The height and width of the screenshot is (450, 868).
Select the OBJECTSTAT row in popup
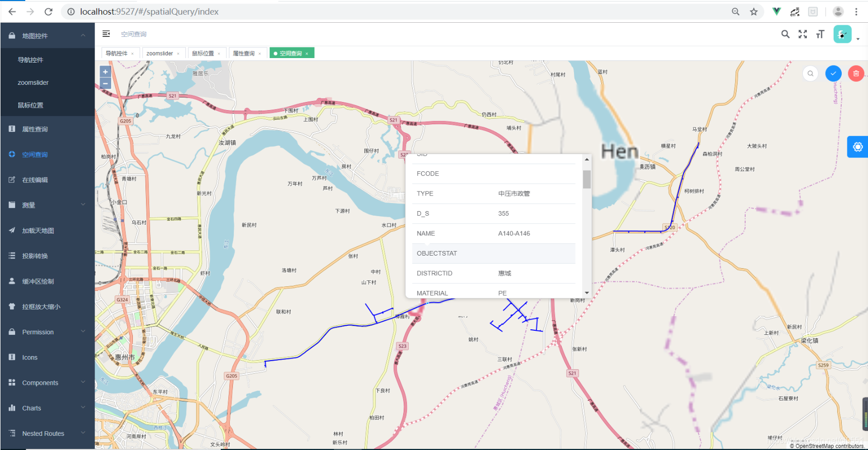point(494,254)
